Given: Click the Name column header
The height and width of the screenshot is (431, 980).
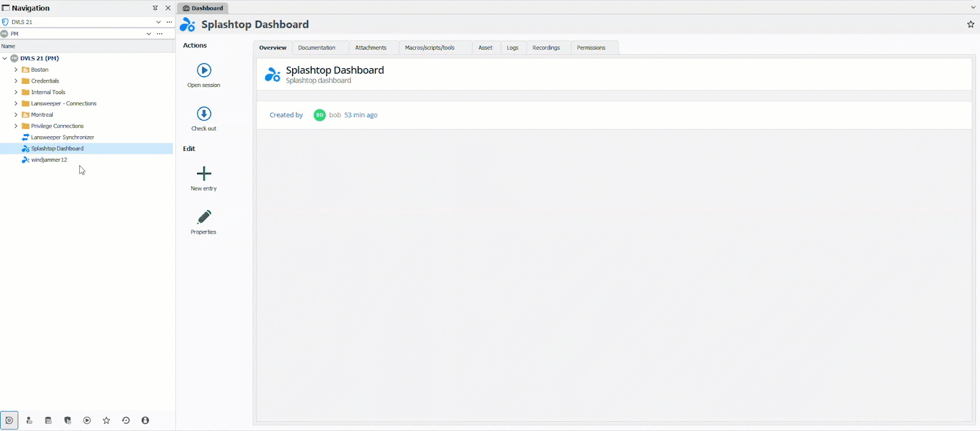Looking at the screenshot, I should 8,46.
